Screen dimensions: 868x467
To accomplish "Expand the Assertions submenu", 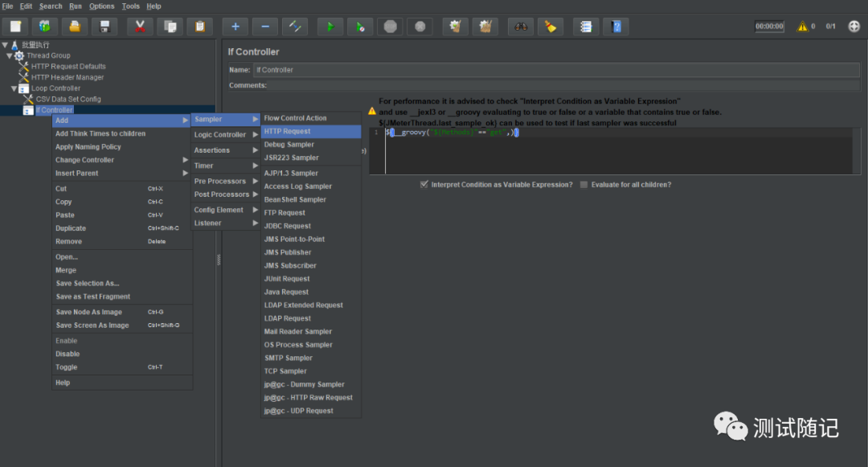I will (x=226, y=150).
